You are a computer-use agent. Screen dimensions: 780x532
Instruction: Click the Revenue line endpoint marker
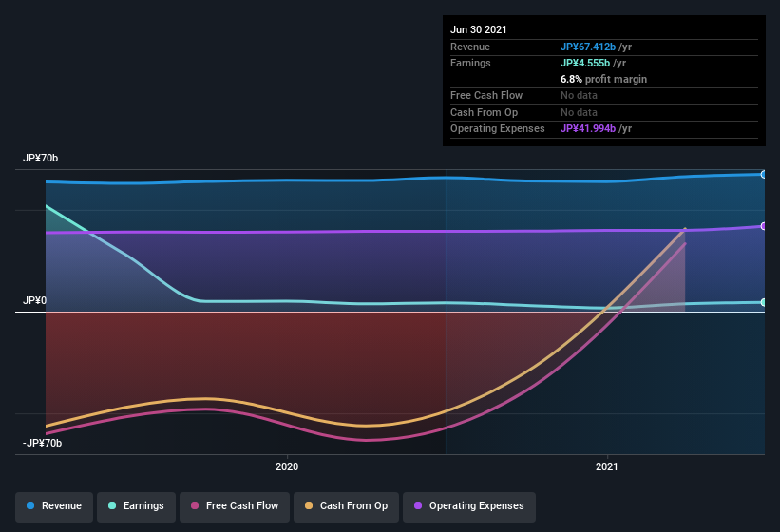click(x=764, y=175)
